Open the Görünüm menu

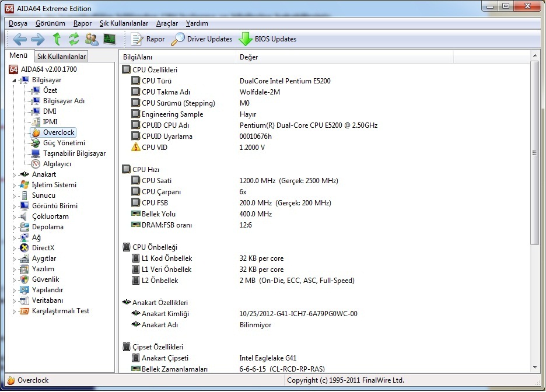coord(51,23)
